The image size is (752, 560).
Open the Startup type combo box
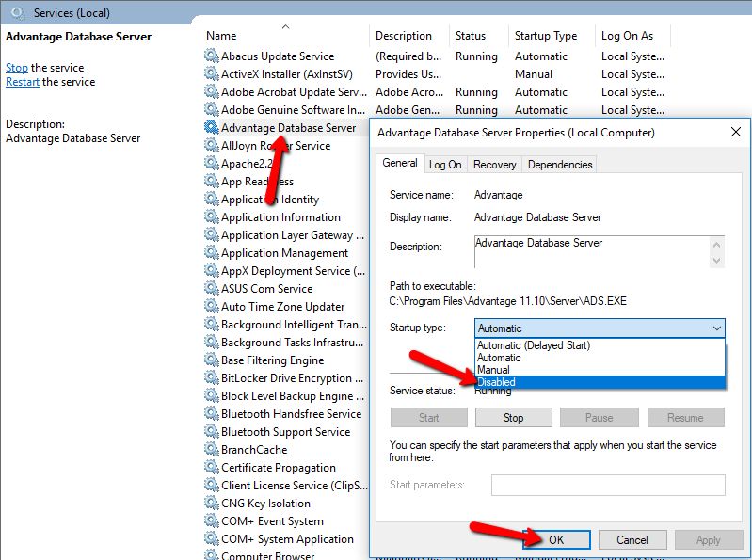(600, 328)
